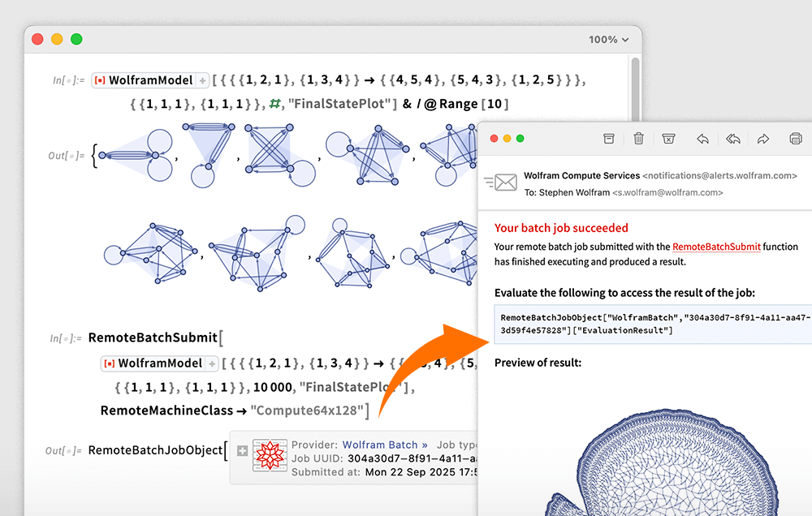The image size is (812, 516).
Task: Move message to Junk with the toolbar icon
Action: pos(668,139)
